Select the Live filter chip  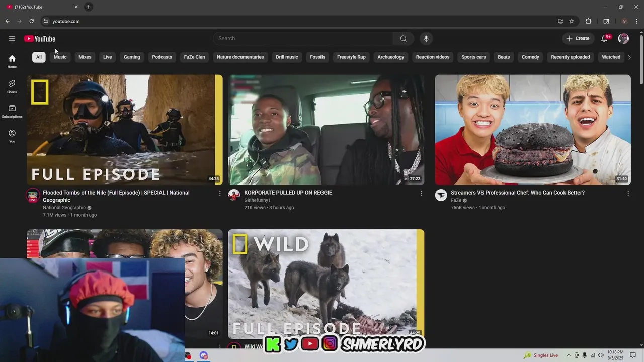108,57
